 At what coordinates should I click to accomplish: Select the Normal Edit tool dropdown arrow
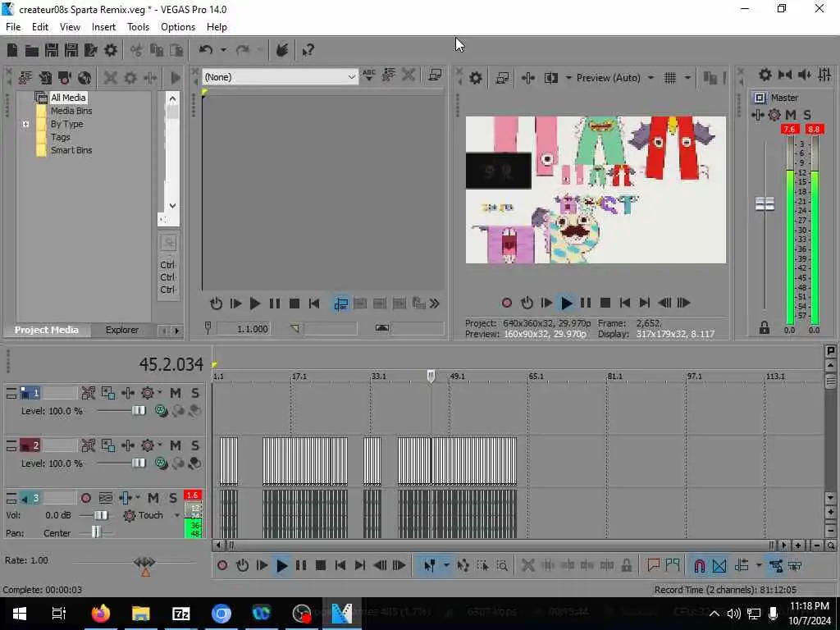[445, 566]
